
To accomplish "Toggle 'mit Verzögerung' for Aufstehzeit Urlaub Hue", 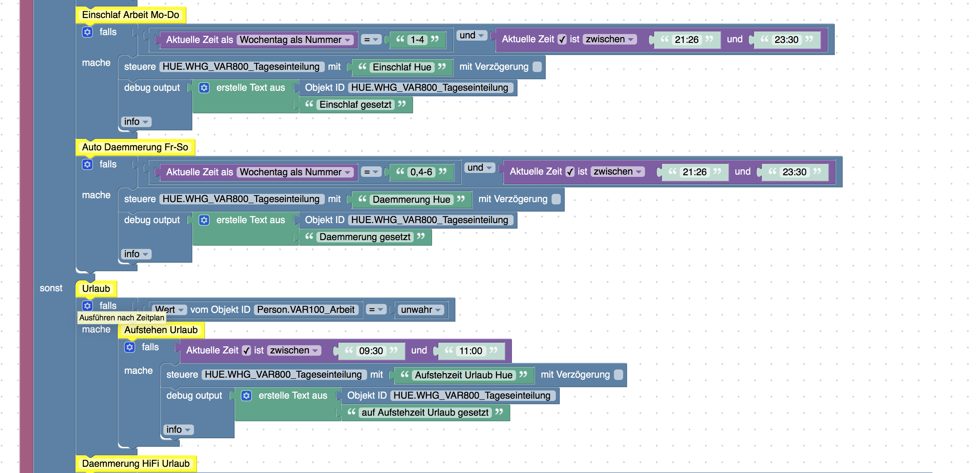I will click(x=618, y=375).
